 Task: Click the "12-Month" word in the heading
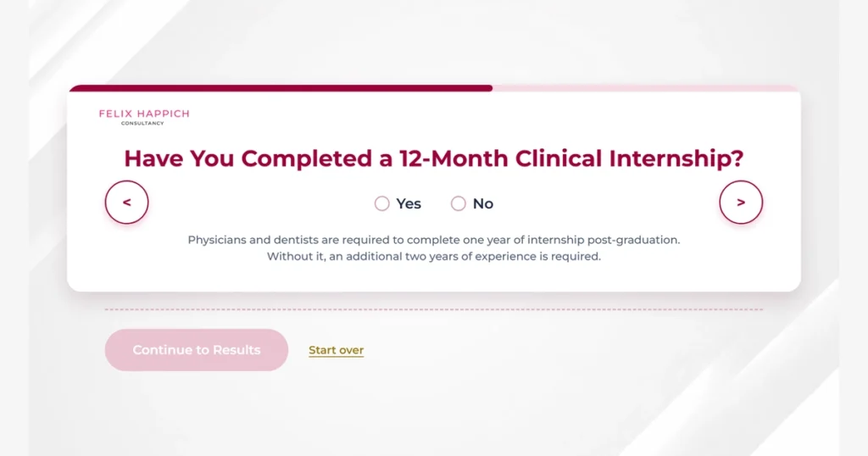coord(453,158)
